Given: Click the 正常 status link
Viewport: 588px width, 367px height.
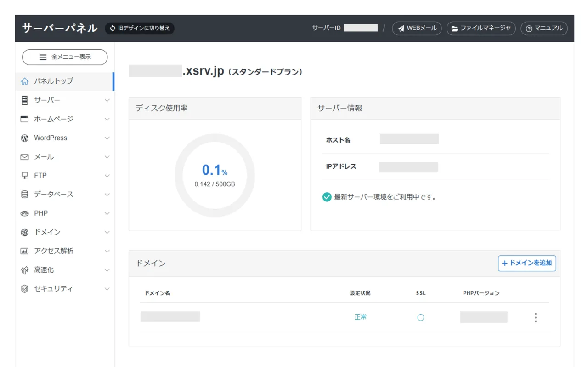Looking at the screenshot, I should 360,317.
